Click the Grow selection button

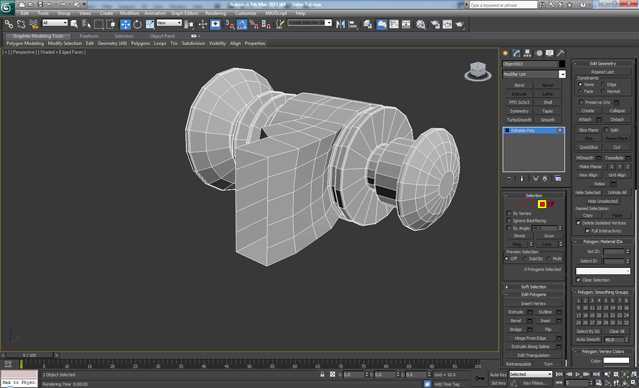click(x=549, y=236)
